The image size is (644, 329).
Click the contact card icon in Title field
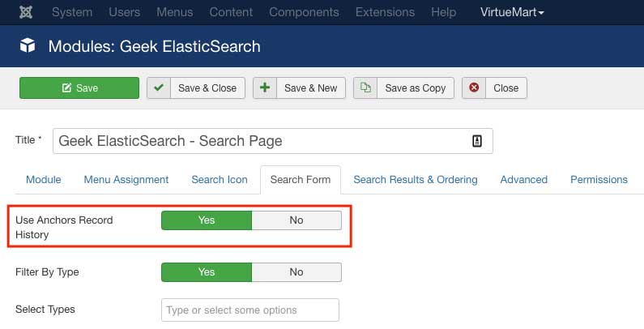point(477,141)
